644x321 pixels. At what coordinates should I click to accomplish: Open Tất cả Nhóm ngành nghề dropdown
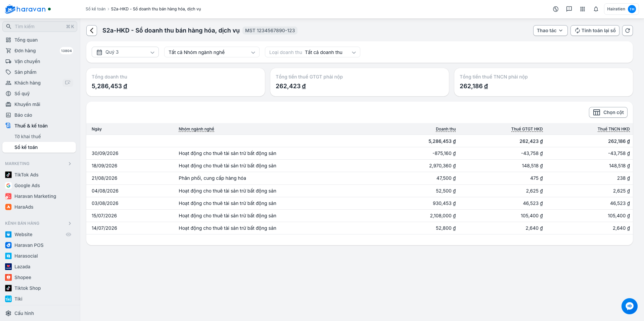point(212,52)
